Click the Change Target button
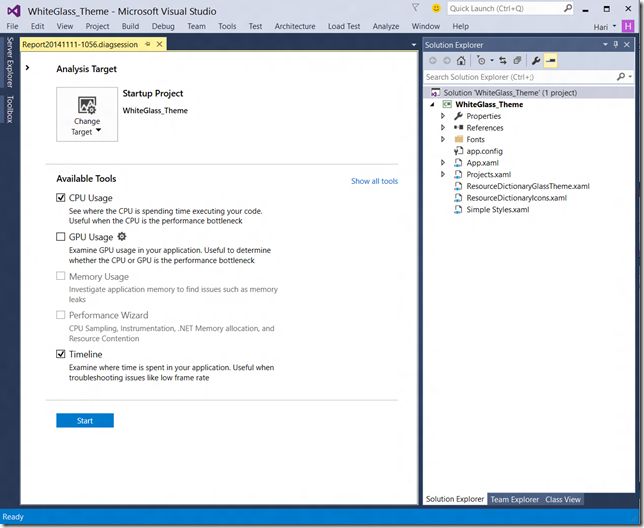Viewport: 644px width, 528px height. [87, 115]
